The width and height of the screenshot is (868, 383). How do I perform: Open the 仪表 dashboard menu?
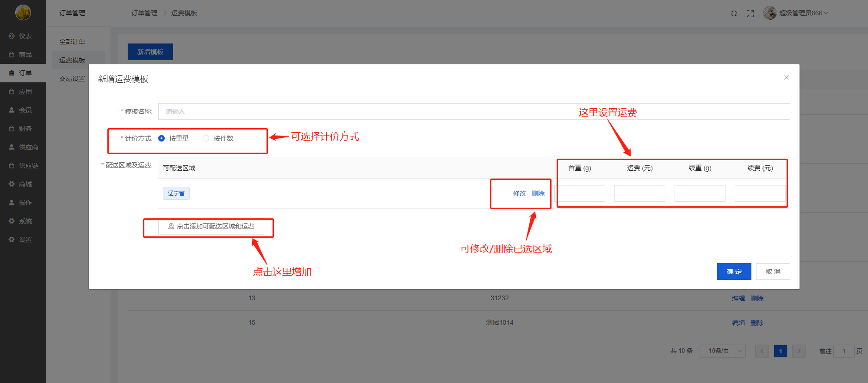23,36
